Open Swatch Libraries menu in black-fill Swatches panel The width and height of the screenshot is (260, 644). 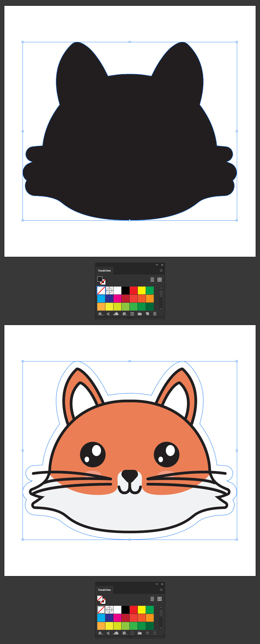100,314
